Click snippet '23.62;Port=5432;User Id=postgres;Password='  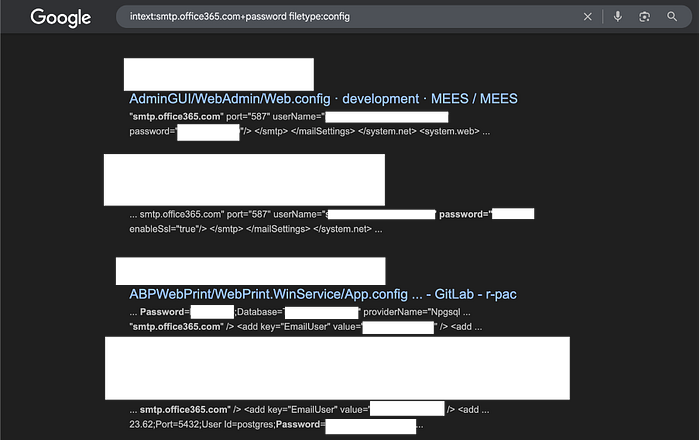coord(227,425)
